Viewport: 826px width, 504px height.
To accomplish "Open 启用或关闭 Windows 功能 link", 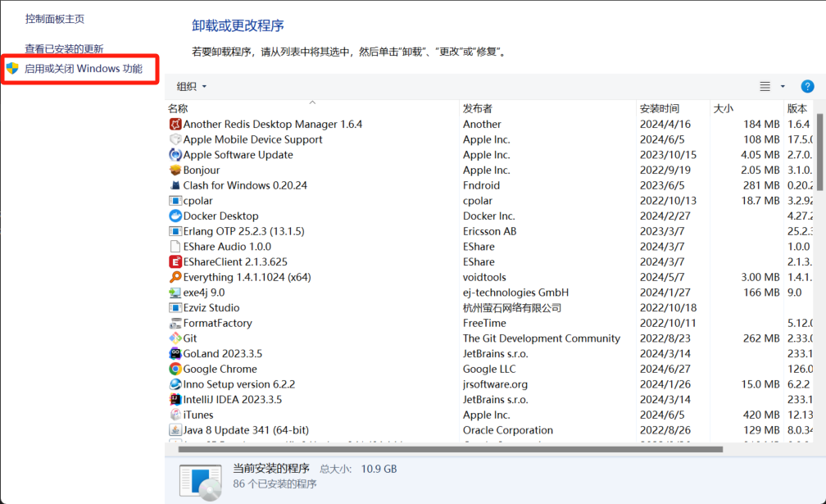I will [x=83, y=69].
